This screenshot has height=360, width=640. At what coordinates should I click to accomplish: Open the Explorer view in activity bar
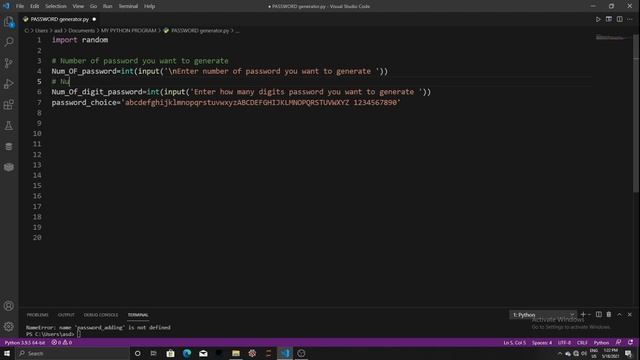[9, 22]
